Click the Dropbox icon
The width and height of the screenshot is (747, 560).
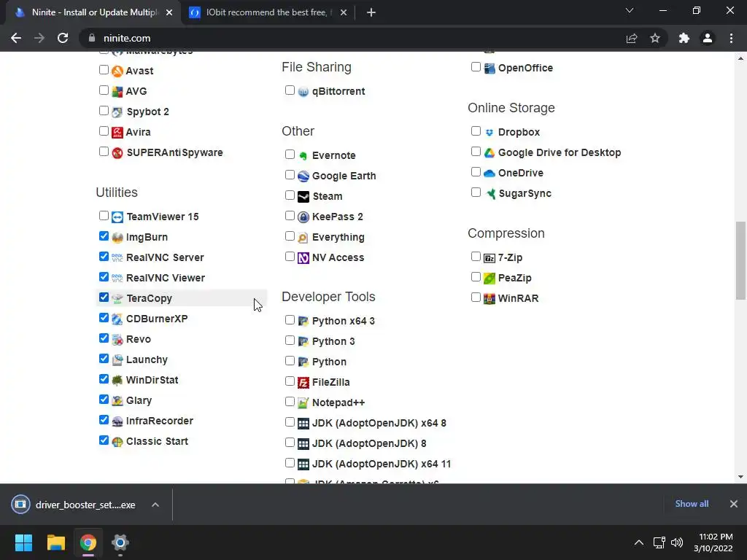tap(489, 133)
